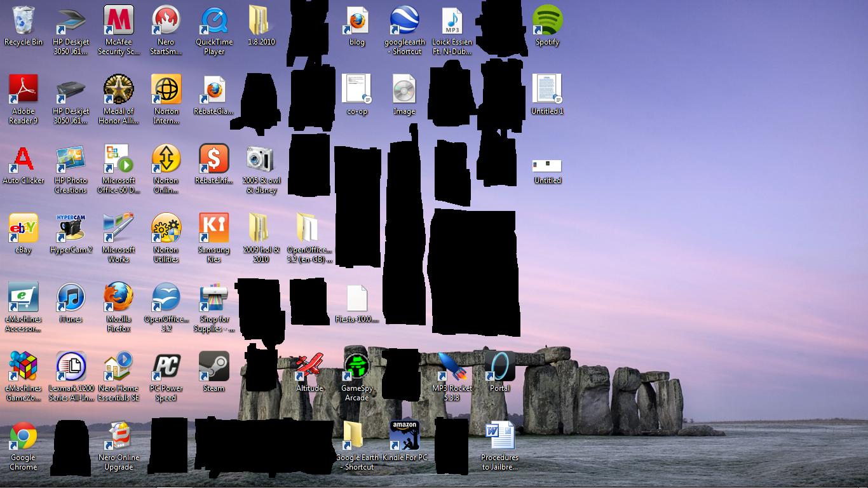Select Medal of Honor Allied icon

click(119, 90)
